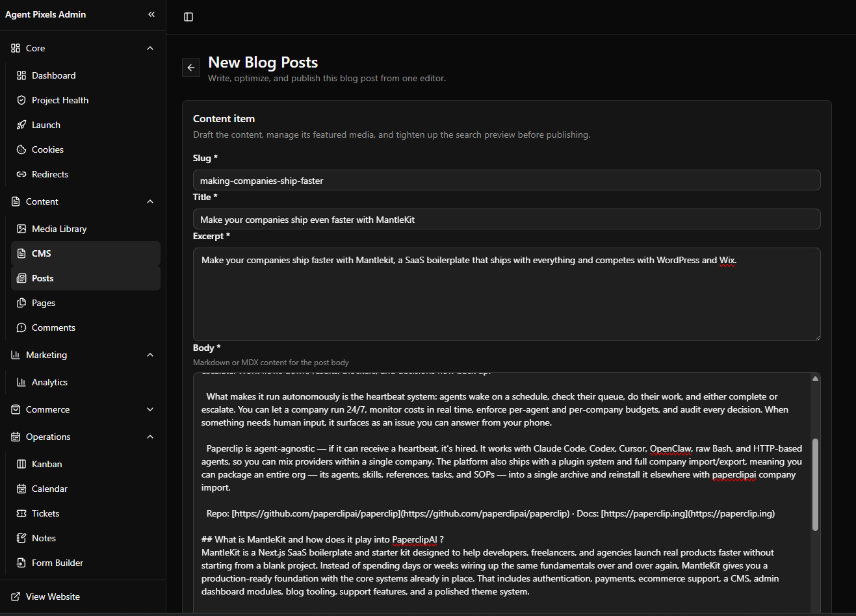Screen dimensions: 856x616
Task: Open View Website link
Action: 83,597
